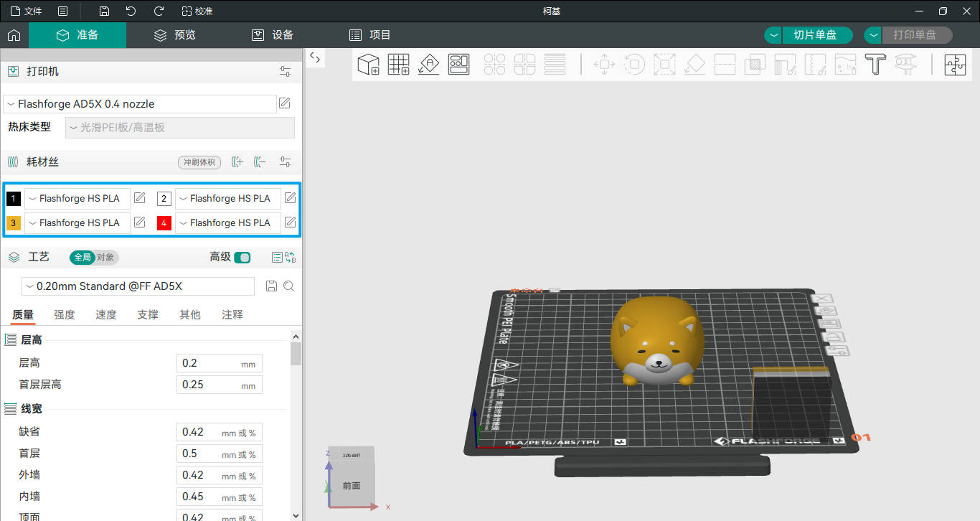The width and height of the screenshot is (980, 521).
Task: Select the Seam painting tool
Action: pos(815,65)
